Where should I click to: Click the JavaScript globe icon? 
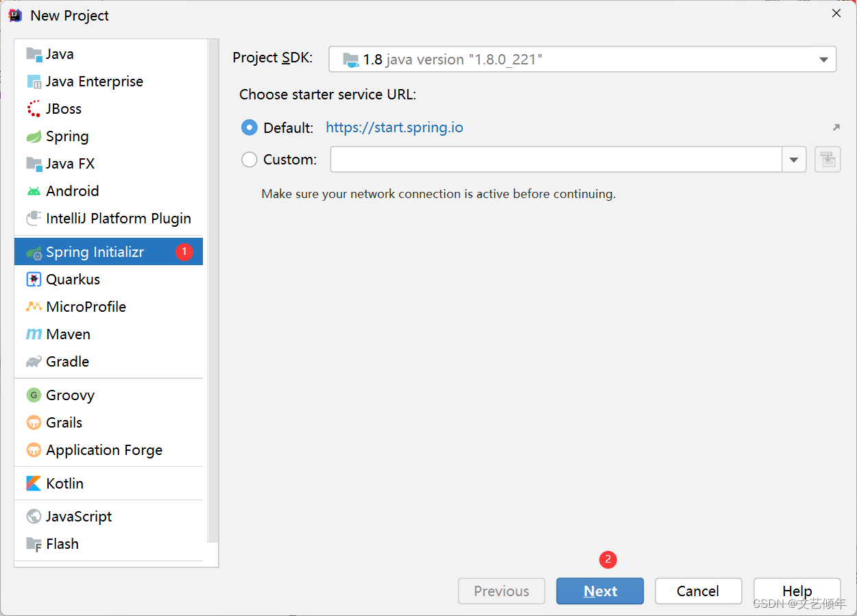click(x=34, y=517)
